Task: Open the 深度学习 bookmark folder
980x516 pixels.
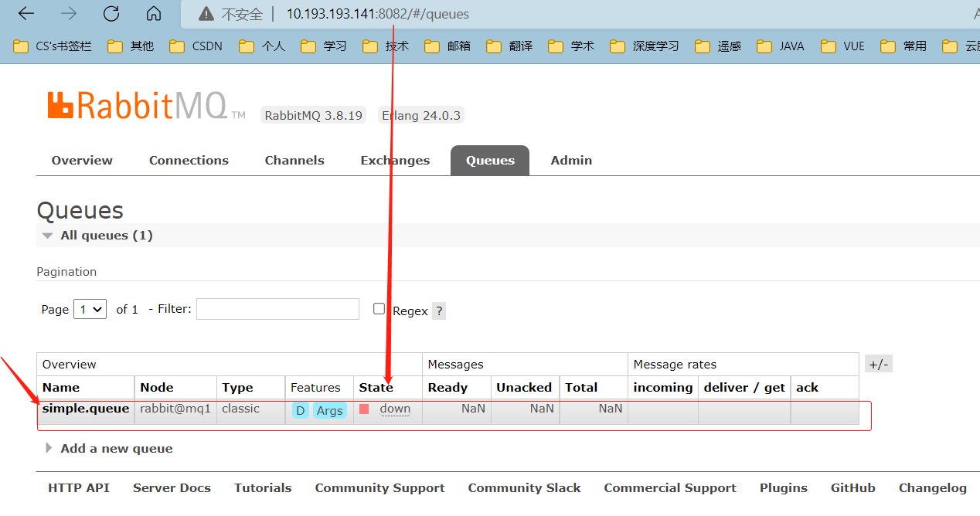Action: coord(645,46)
